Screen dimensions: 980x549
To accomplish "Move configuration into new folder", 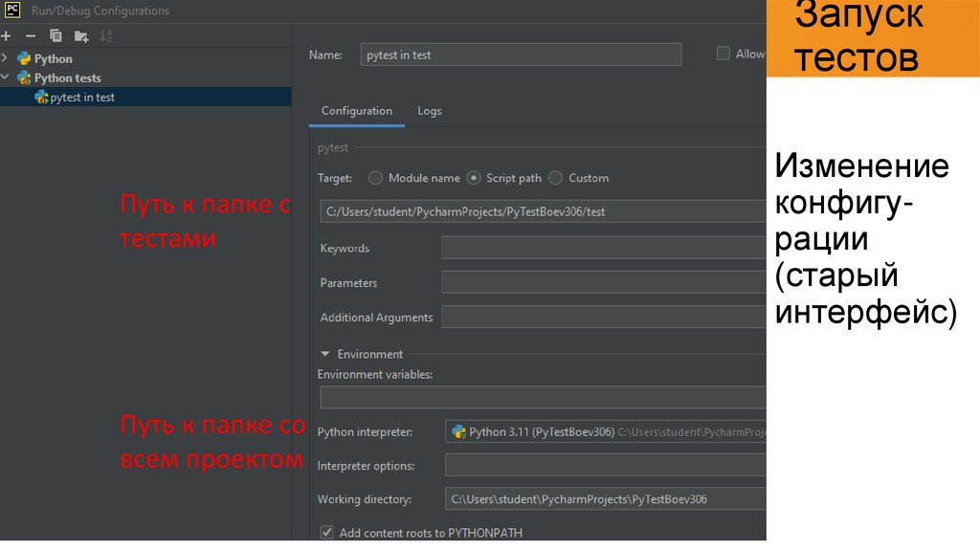I will [81, 36].
